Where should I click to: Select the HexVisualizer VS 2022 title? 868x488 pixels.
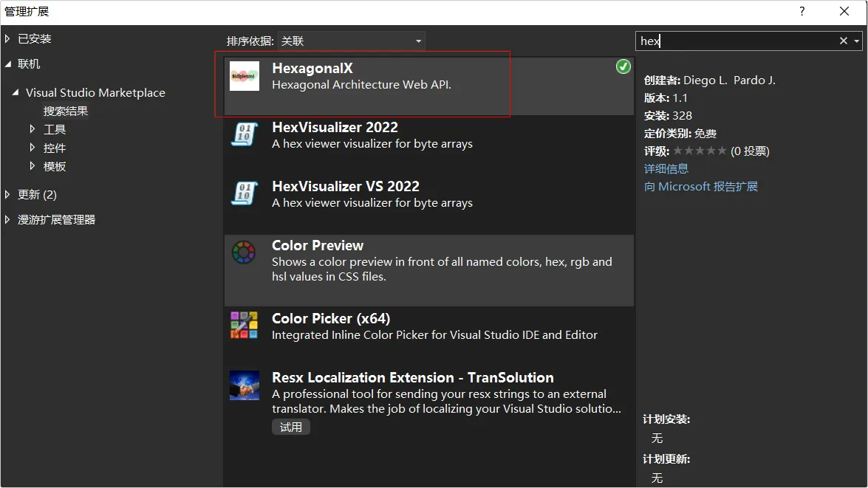pos(346,187)
